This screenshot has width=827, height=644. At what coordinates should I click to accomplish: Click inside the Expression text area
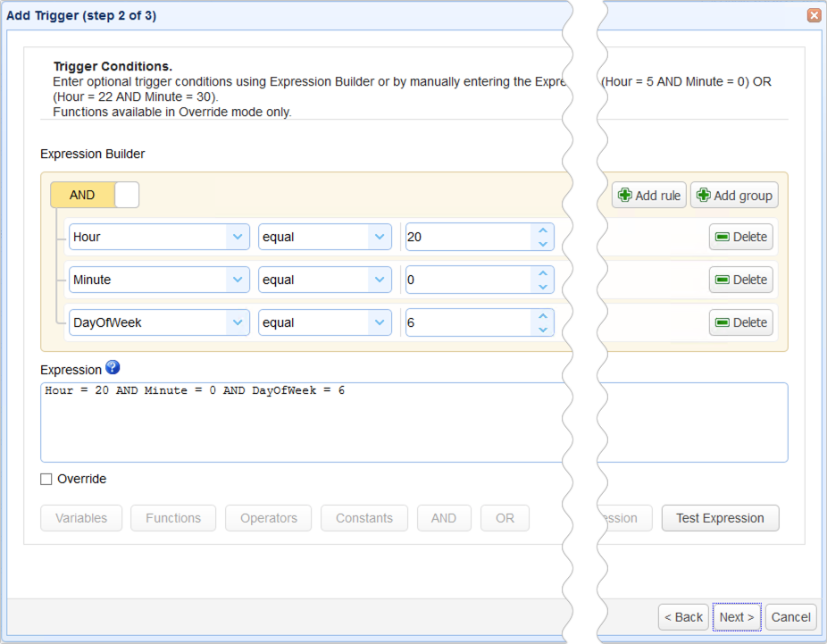point(414,422)
